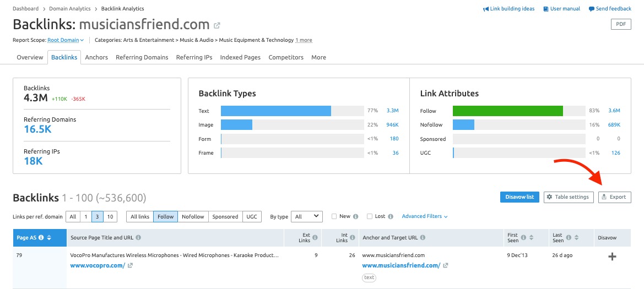The width and height of the screenshot is (644, 289).
Task: Set links per ref. domain to 3
Action: click(x=98, y=216)
